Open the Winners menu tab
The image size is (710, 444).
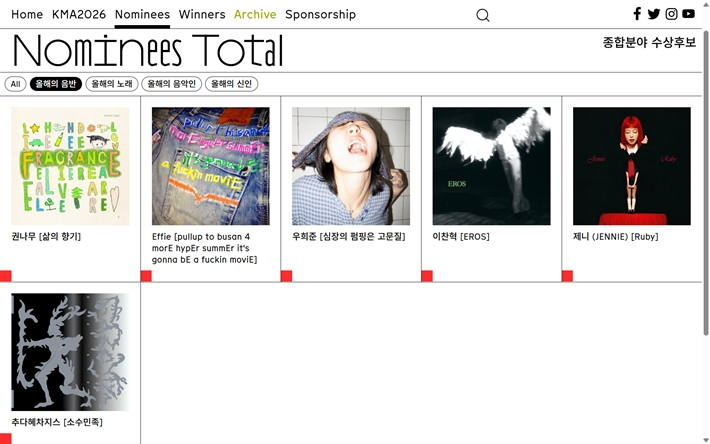(x=202, y=14)
